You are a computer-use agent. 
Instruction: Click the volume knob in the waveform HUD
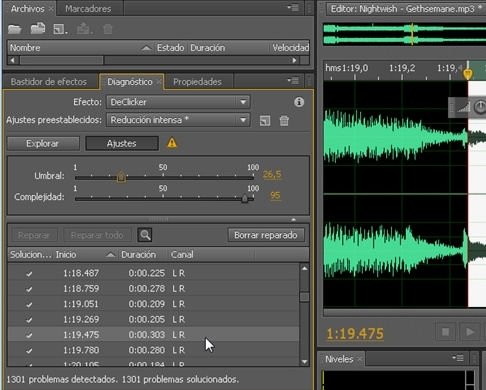[x=480, y=107]
